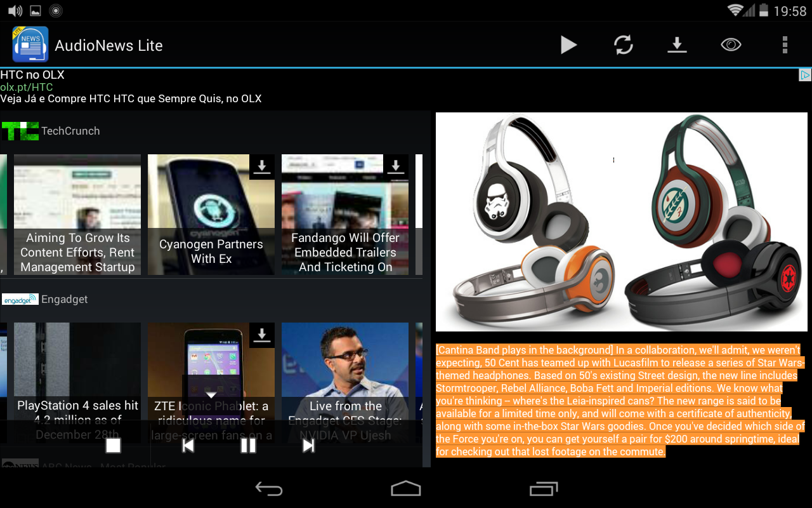Image resolution: width=812 pixels, height=508 pixels.
Task: Open the AdChoices ad icon
Action: (804, 75)
